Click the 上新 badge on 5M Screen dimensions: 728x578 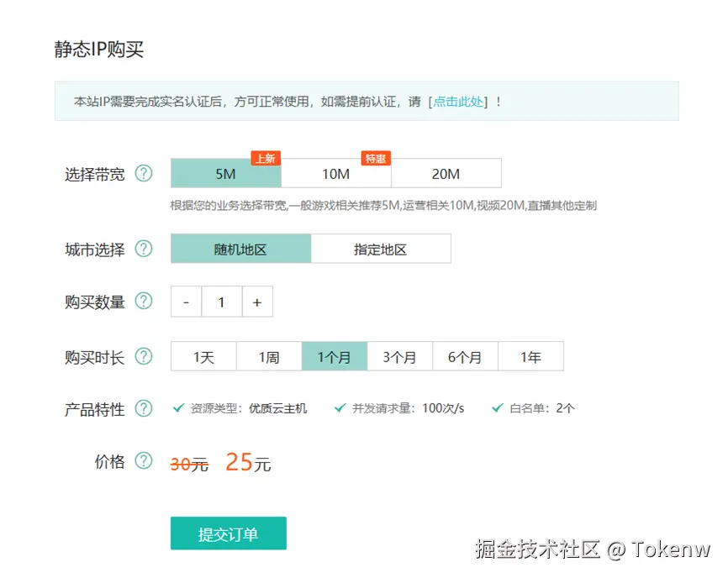click(266, 158)
